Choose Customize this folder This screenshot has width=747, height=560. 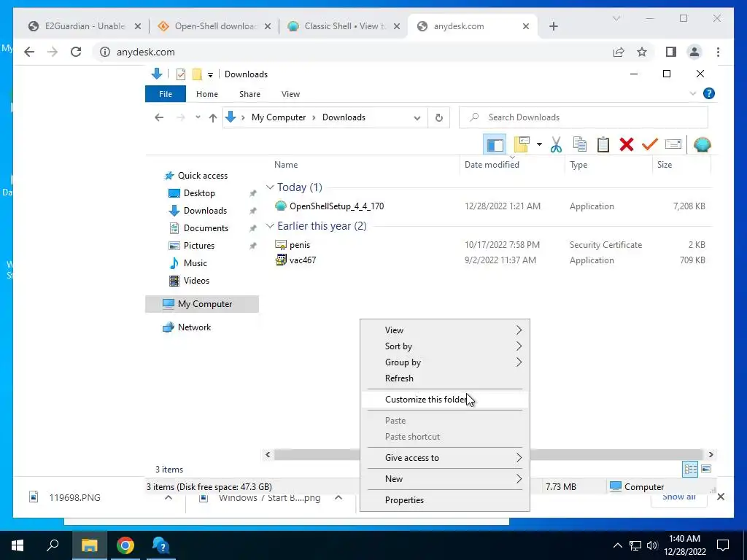[x=445, y=400]
